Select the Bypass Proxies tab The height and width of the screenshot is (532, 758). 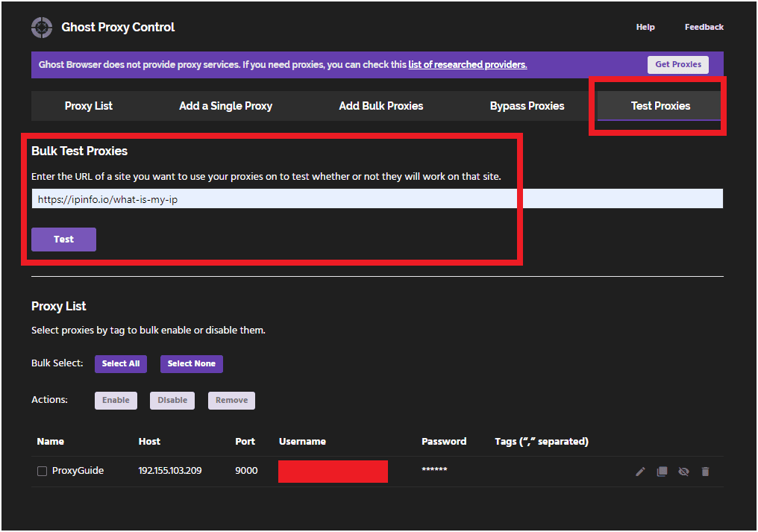pyautogui.click(x=527, y=106)
